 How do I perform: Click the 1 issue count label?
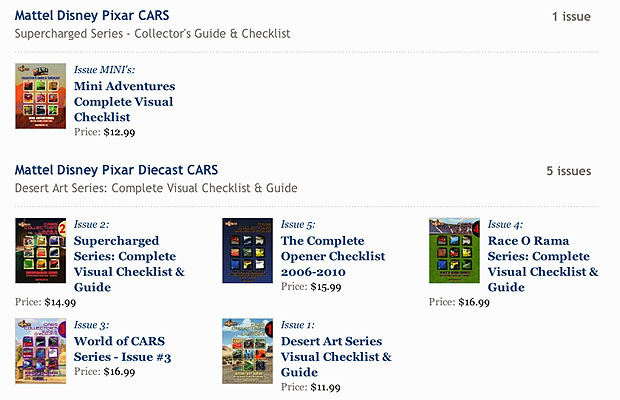[x=571, y=17]
